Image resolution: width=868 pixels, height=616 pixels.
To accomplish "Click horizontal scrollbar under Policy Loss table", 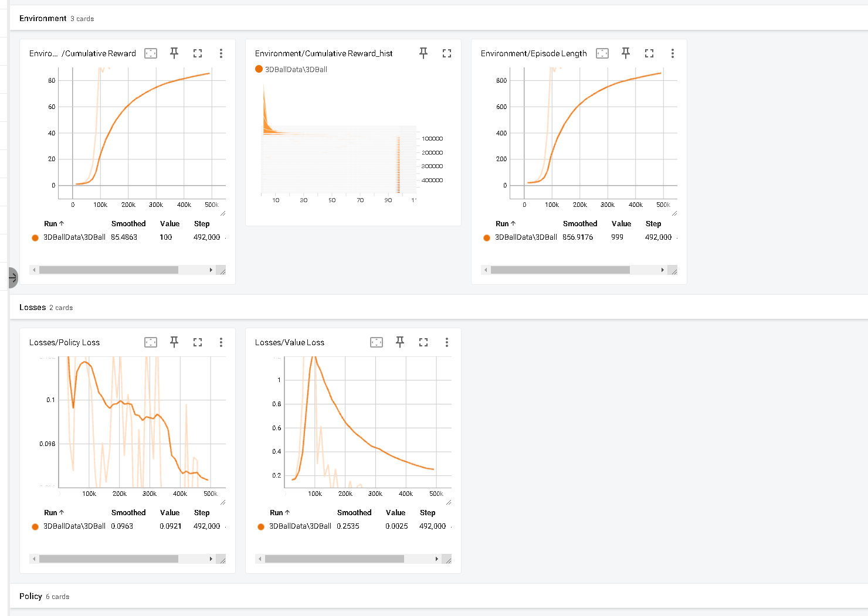I will point(108,559).
